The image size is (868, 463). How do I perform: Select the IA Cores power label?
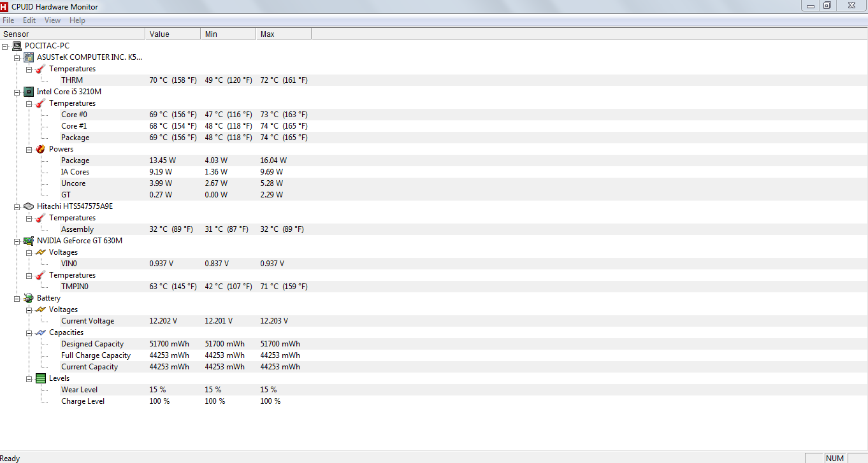click(x=75, y=172)
